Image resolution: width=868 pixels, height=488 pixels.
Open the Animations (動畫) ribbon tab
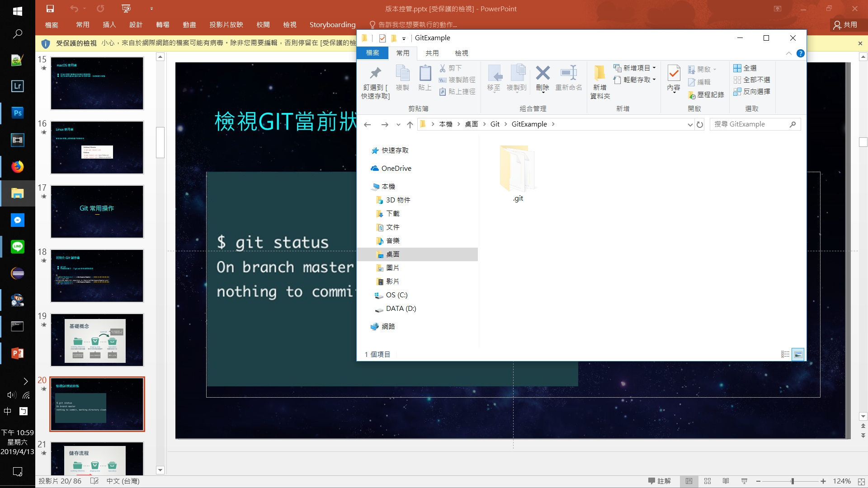click(x=189, y=25)
